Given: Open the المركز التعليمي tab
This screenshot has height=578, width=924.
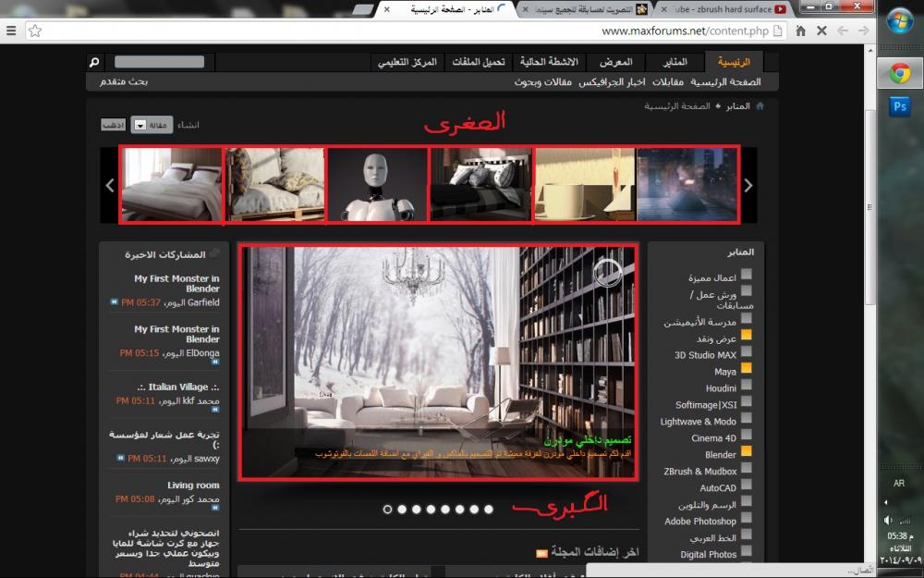Looking at the screenshot, I should coord(407,62).
